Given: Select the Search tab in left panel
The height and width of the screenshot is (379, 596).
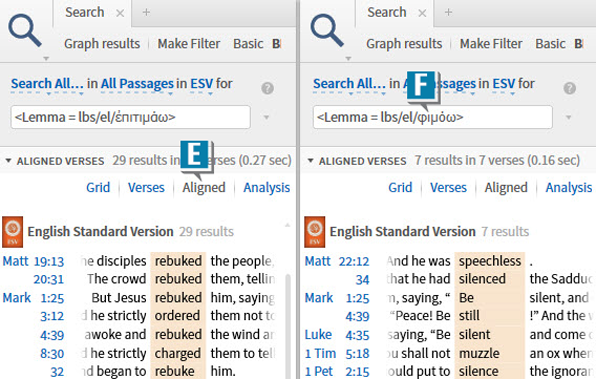Looking at the screenshot, I should [x=84, y=13].
